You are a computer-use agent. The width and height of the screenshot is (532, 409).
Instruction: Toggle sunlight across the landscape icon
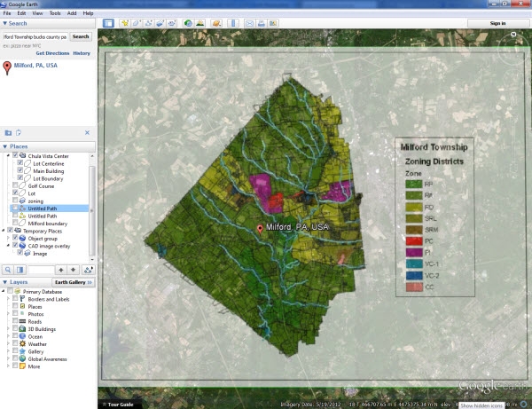[199, 23]
